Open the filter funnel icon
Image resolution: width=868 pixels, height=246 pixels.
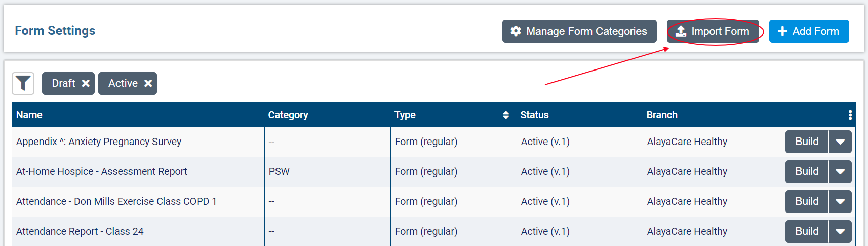click(23, 83)
